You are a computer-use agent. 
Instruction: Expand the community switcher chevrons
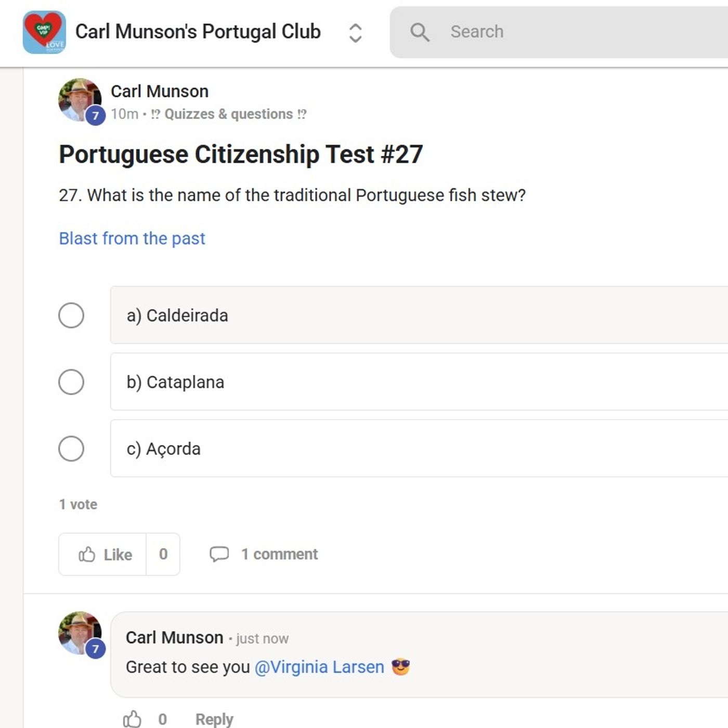tap(355, 33)
